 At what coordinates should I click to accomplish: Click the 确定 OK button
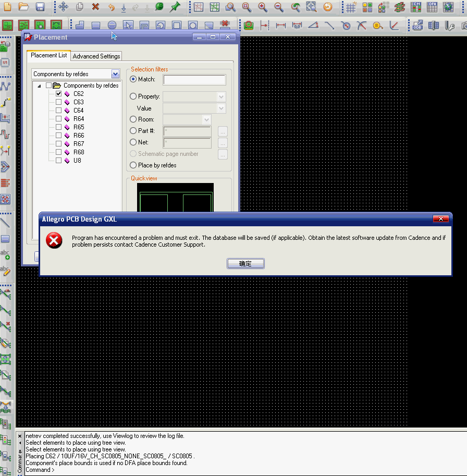click(245, 263)
